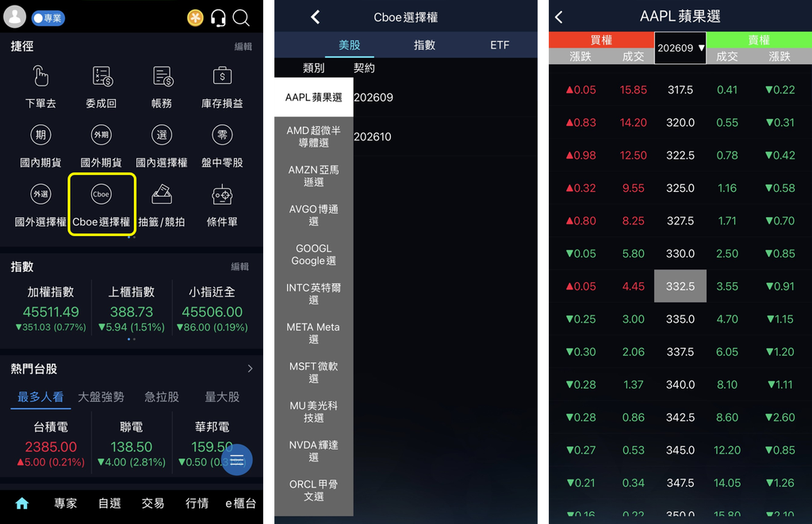Select the 美股 tab

(x=350, y=45)
